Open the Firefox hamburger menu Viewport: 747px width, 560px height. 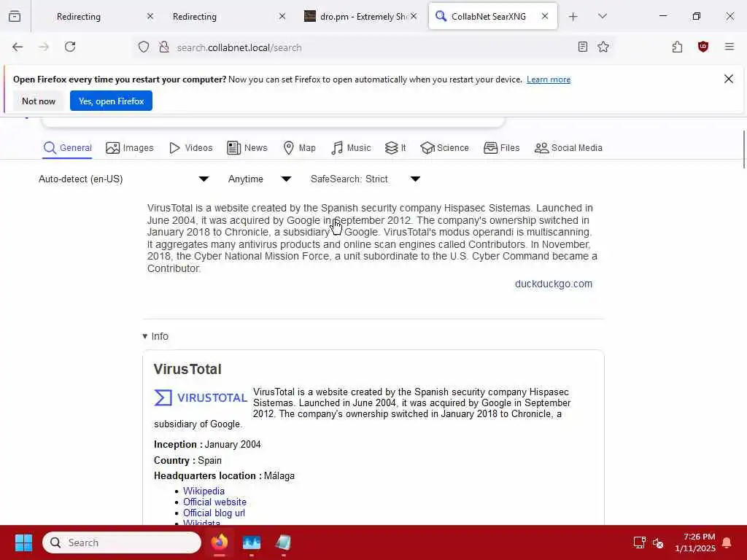point(729,47)
